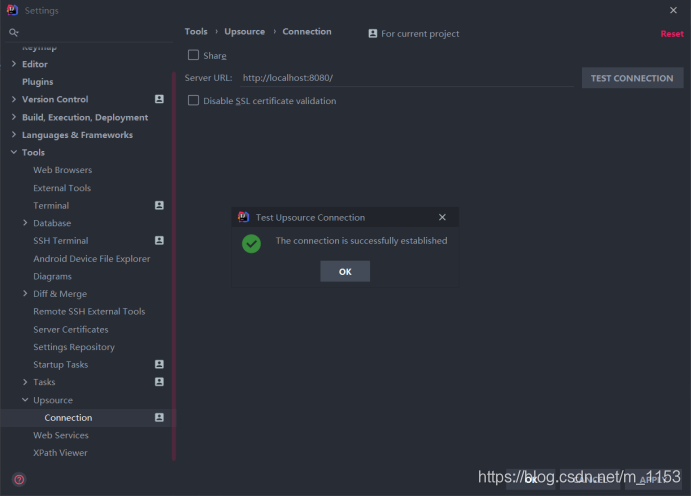Click the settings search field
The image size is (691, 496).
(90, 33)
